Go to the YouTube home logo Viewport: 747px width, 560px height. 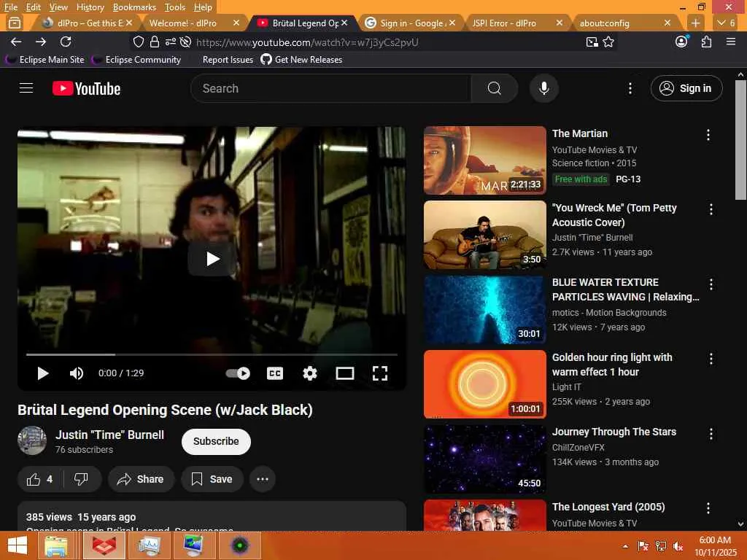click(86, 88)
